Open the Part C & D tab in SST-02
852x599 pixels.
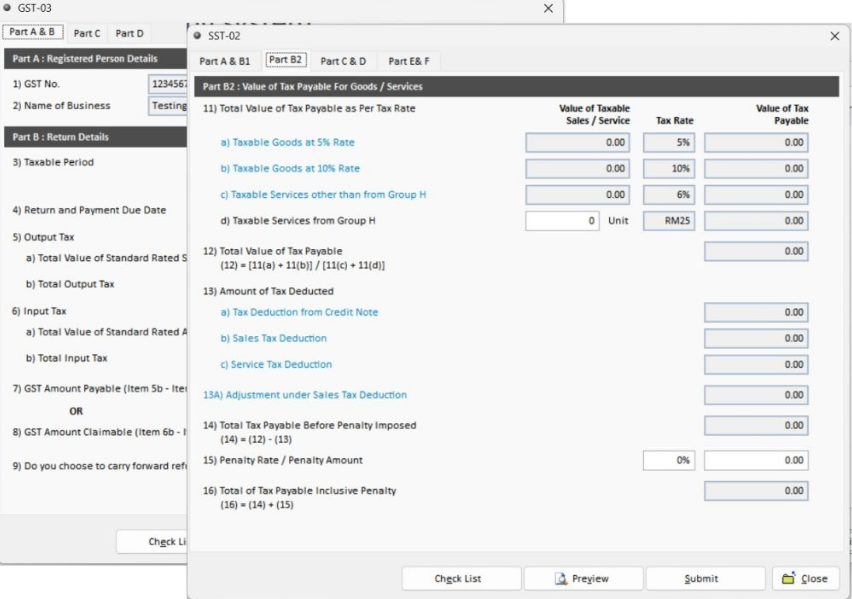point(343,61)
